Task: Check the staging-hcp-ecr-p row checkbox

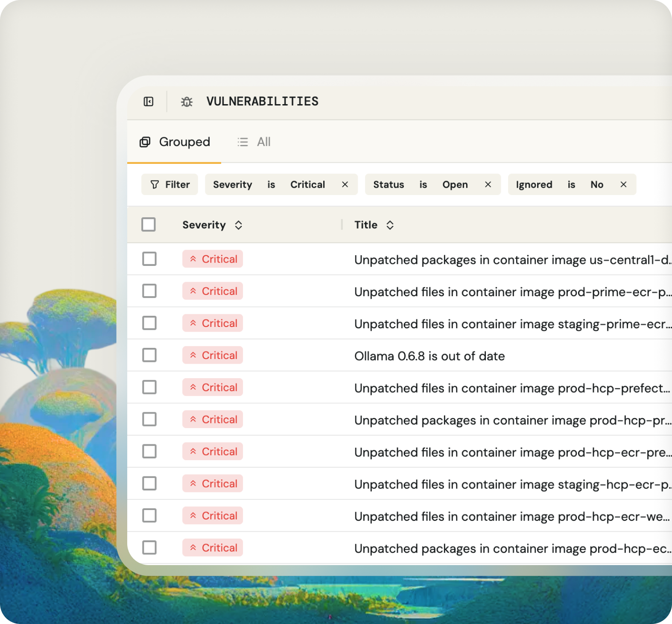Action: (x=149, y=484)
